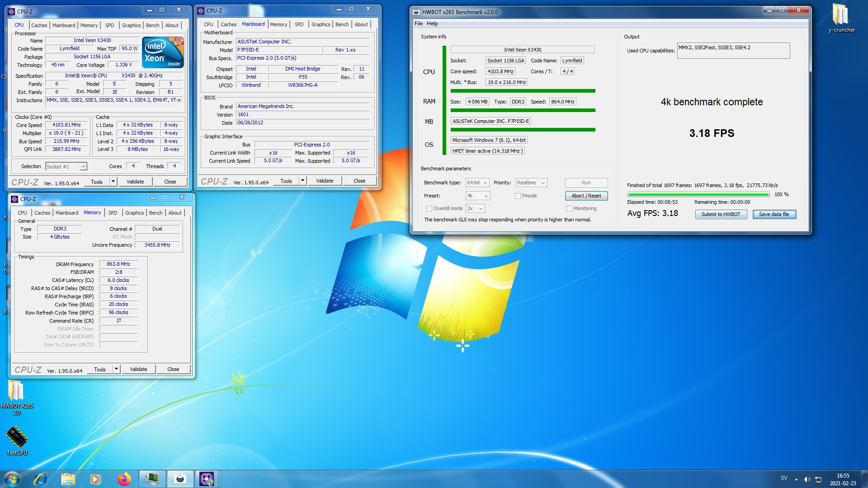
Task: Click the BIOS Version 1601 field
Action: pyautogui.click(x=302, y=115)
